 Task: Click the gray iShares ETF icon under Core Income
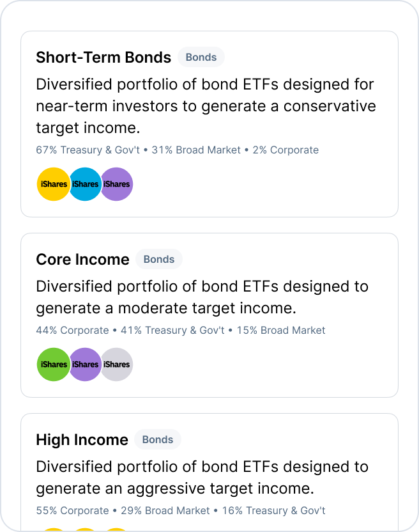(x=116, y=364)
